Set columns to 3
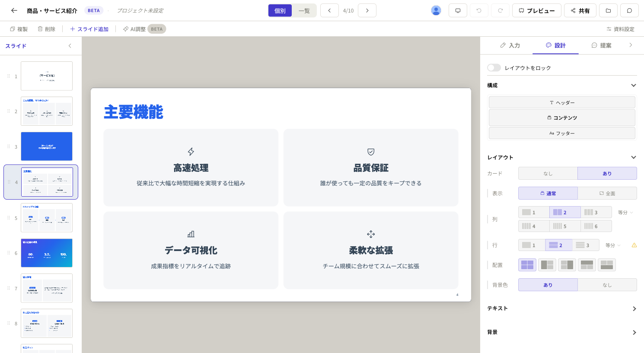 596,212
